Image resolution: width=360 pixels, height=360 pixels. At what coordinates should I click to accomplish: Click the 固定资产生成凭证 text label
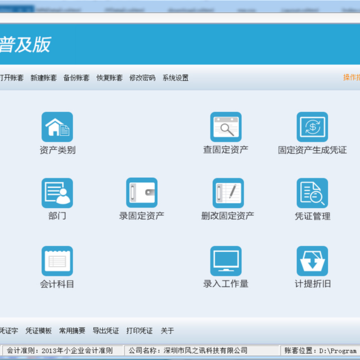click(x=312, y=150)
